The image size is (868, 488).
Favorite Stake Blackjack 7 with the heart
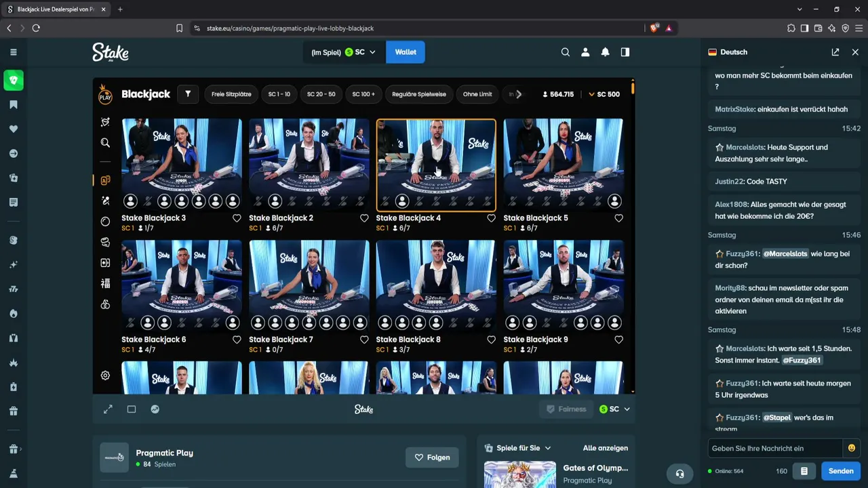point(364,340)
